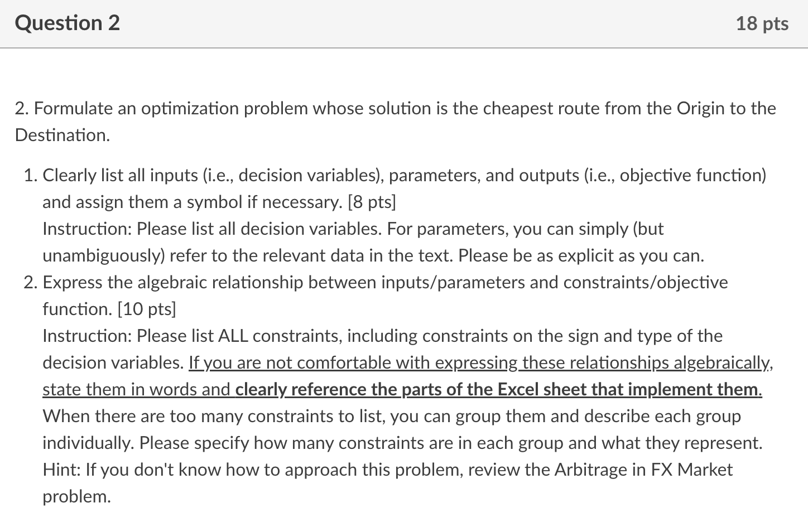Click the underlined 'state them in words and' text
The image size is (808, 532).
pyautogui.click(x=137, y=389)
